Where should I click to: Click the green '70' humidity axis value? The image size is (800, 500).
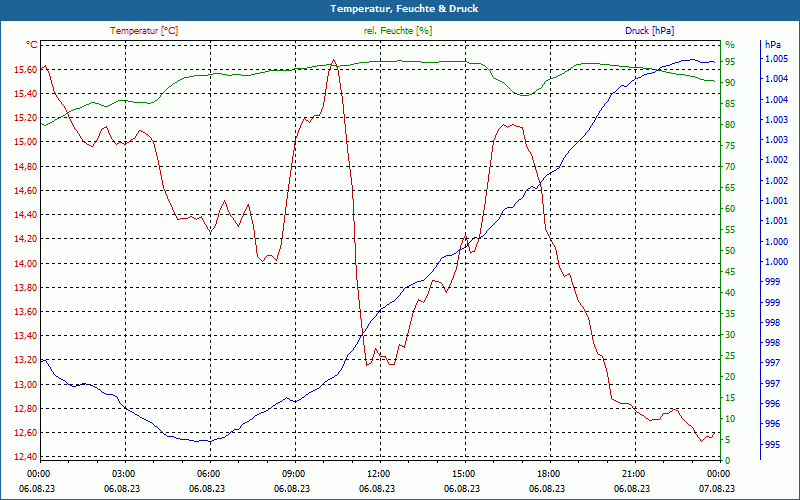point(730,167)
